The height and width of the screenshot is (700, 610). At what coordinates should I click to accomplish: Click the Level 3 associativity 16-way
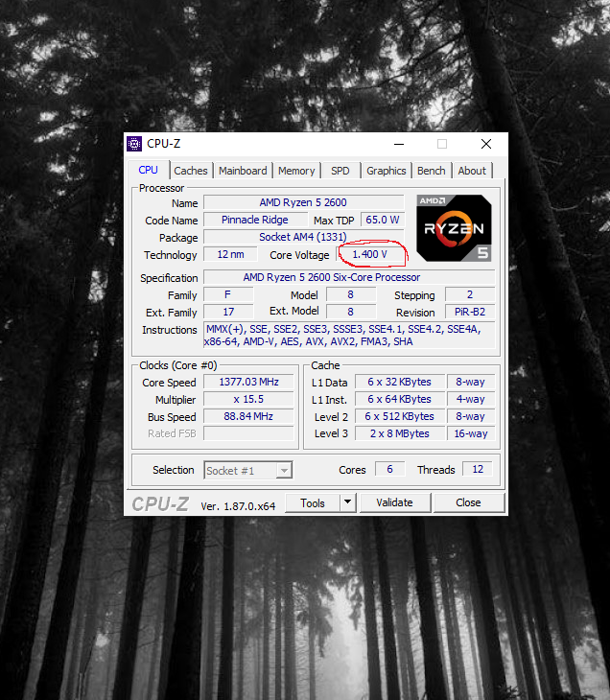471,433
